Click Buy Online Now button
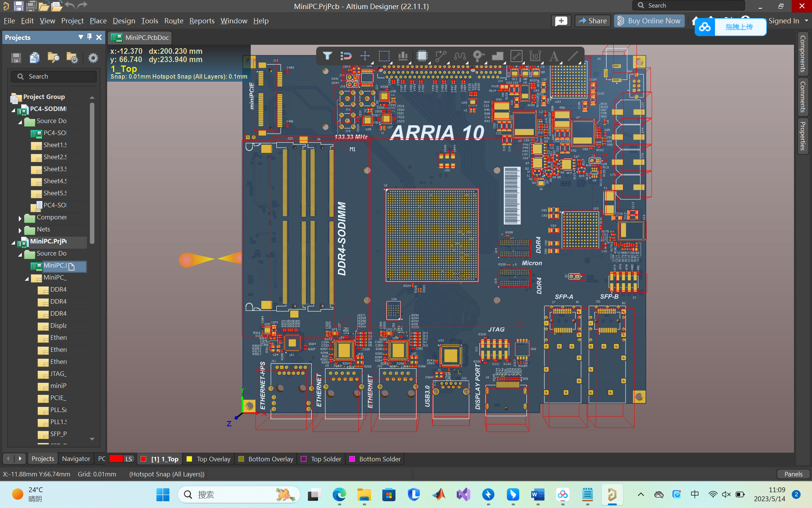Screen dimensions: 812x508 tap(649, 21)
